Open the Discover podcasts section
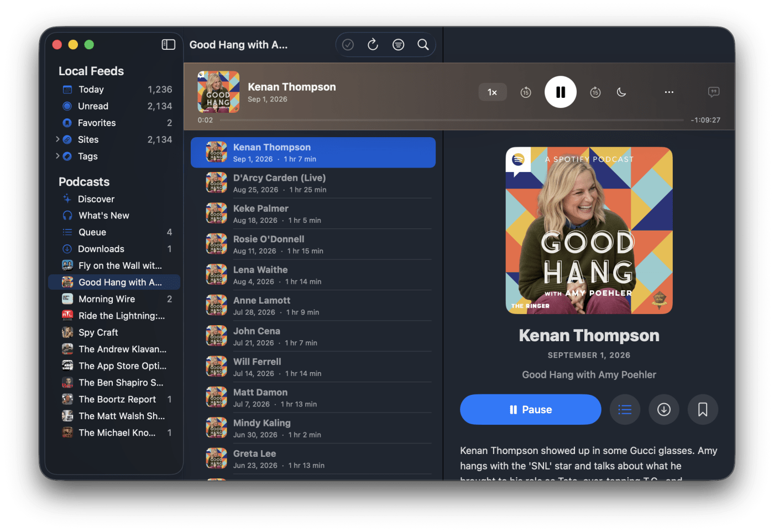Viewport: 774px width, 532px height. coord(114,199)
